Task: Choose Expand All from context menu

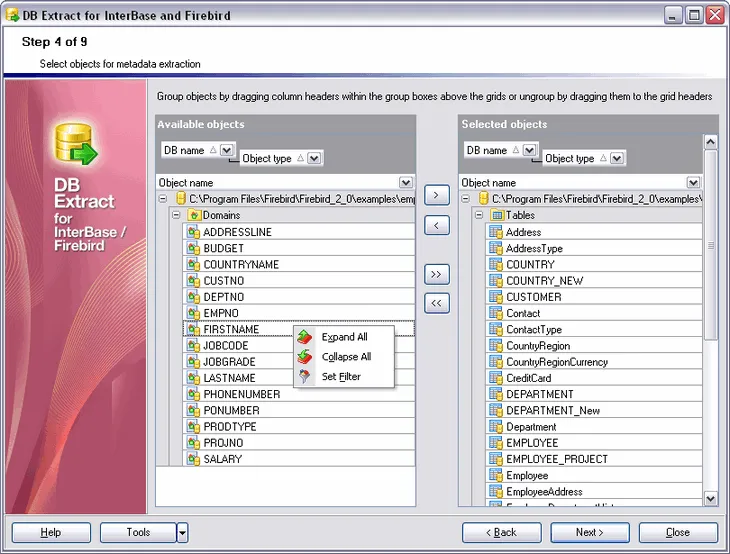Action: (x=345, y=337)
